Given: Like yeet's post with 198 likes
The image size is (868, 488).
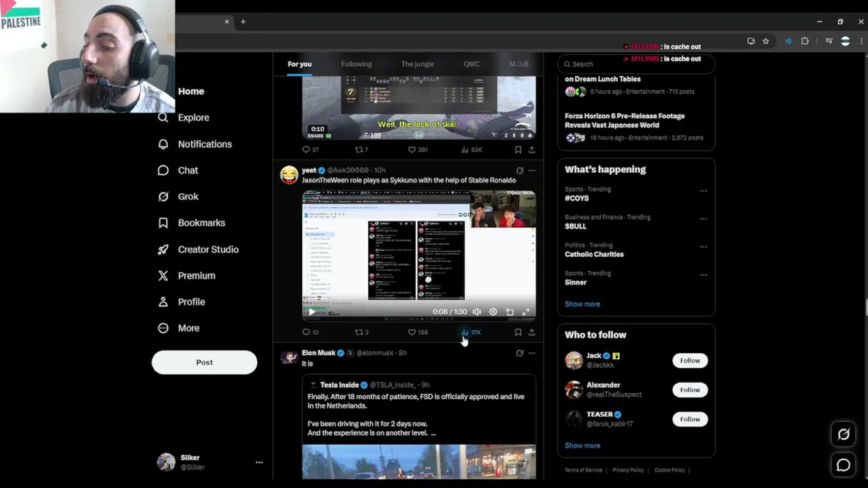Looking at the screenshot, I should click(418, 332).
